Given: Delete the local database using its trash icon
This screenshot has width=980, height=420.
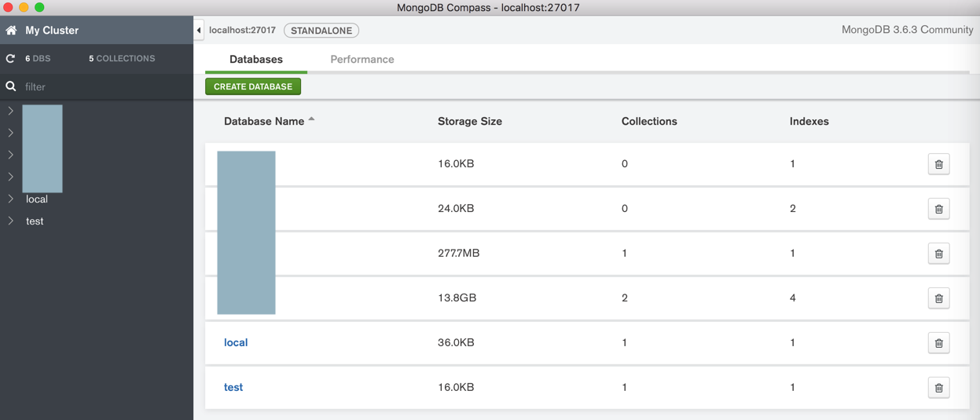Looking at the screenshot, I should pos(938,343).
